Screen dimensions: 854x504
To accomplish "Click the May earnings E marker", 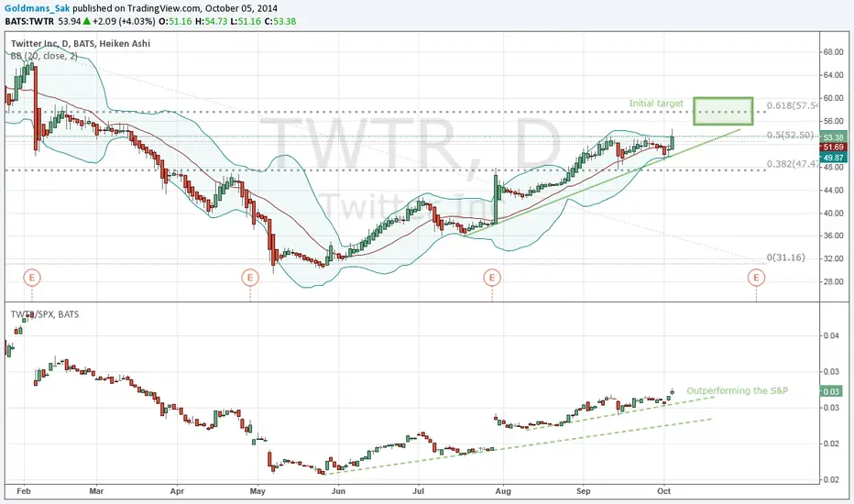I will [250, 278].
